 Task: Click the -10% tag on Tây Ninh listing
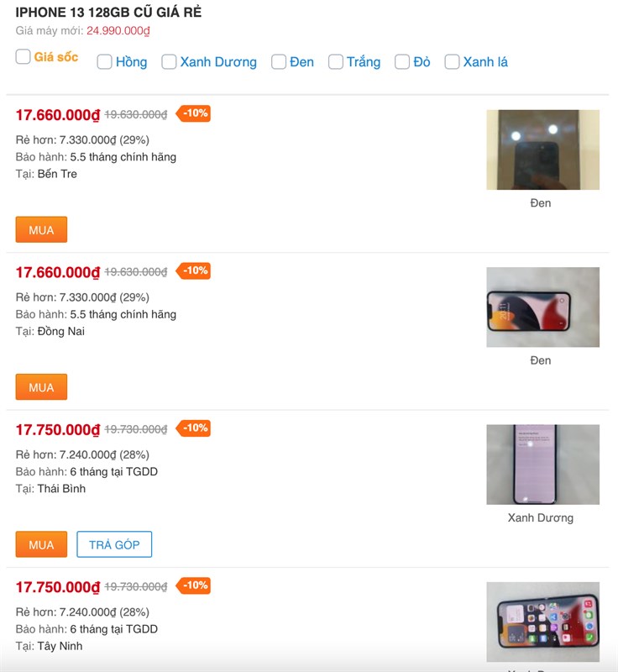pyautogui.click(x=195, y=585)
